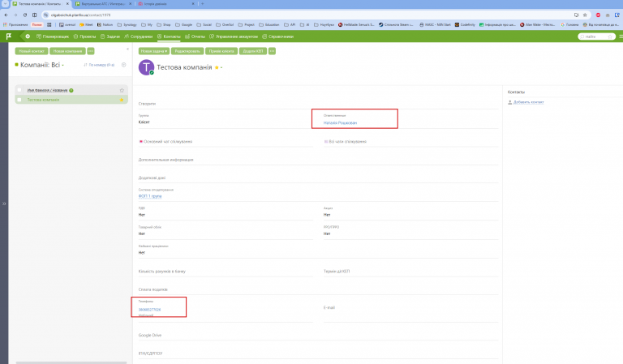The width and height of the screenshot is (623, 364).
Task: Click the star icon in list header row
Action: coord(122,91)
